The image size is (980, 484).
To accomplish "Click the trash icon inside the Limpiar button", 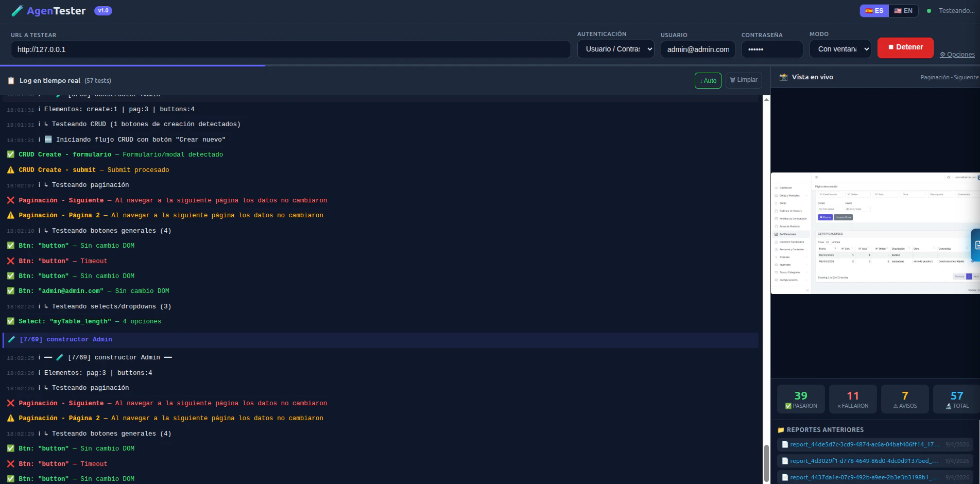I will (x=732, y=80).
